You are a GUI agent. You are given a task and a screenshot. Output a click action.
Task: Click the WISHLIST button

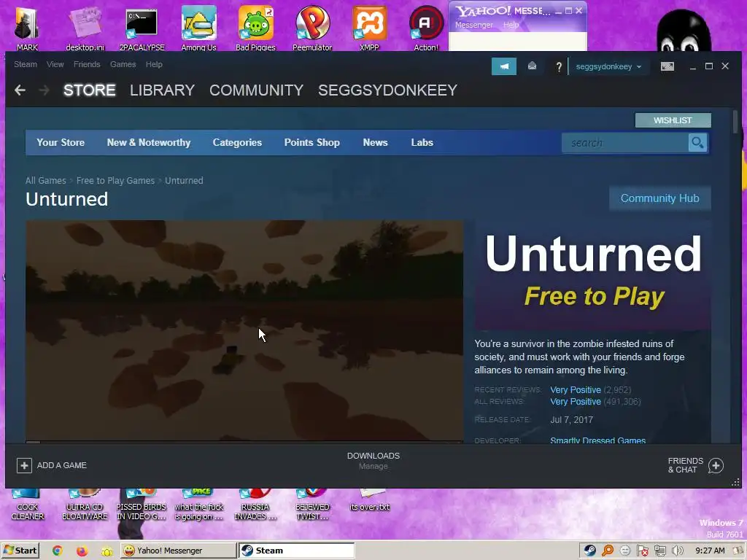pos(673,120)
